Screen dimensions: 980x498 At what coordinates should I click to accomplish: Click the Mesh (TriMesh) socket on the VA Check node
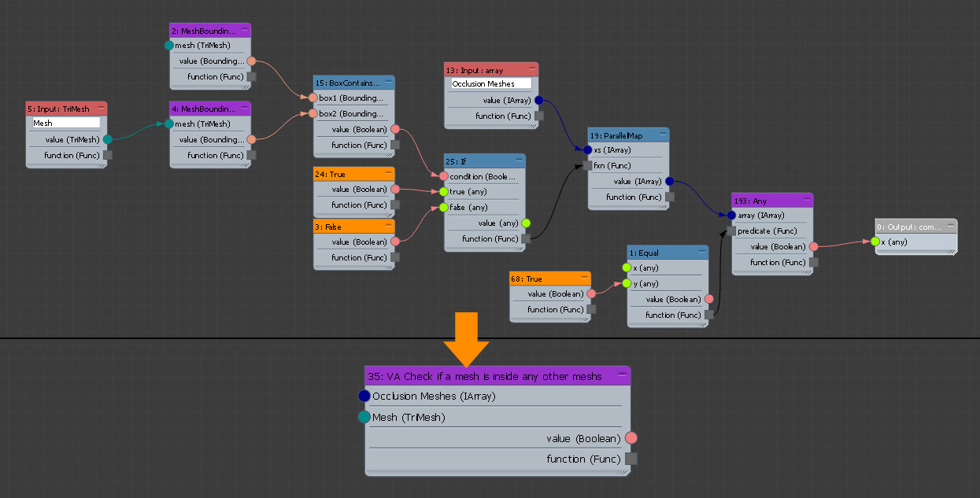tap(364, 417)
